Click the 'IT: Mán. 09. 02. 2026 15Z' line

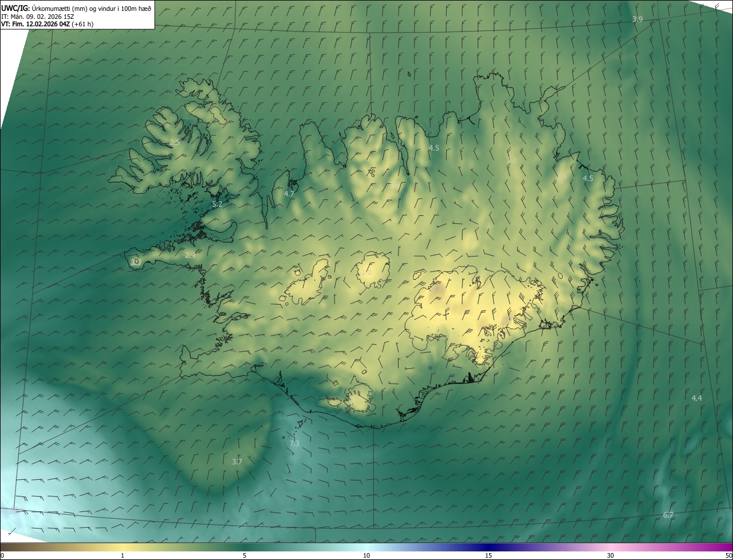39,16
